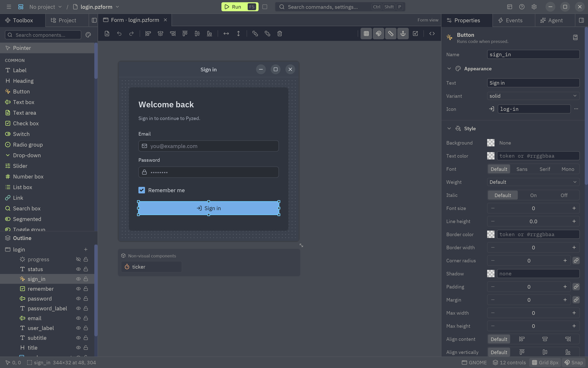The image size is (588, 368).
Task: Open the theme palette icon beside component search
Action: pyautogui.click(x=88, y=35)
